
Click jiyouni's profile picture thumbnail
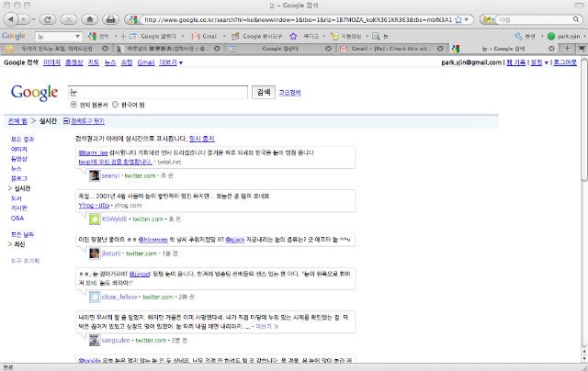(95, 253)
